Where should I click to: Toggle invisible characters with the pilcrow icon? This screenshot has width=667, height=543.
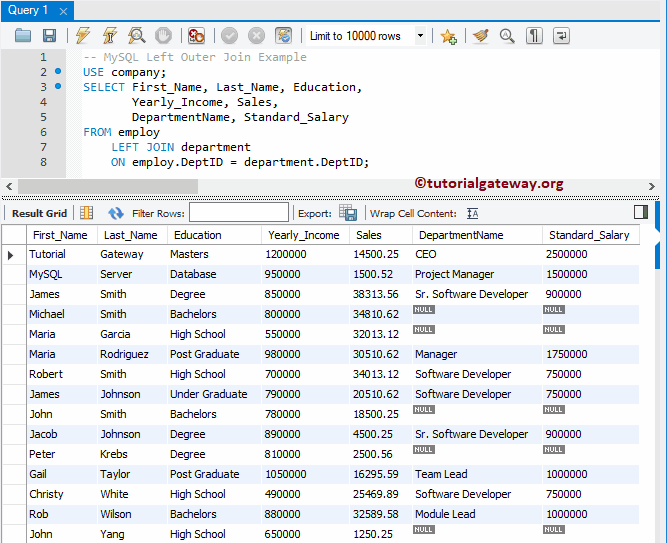coord(535,36)
